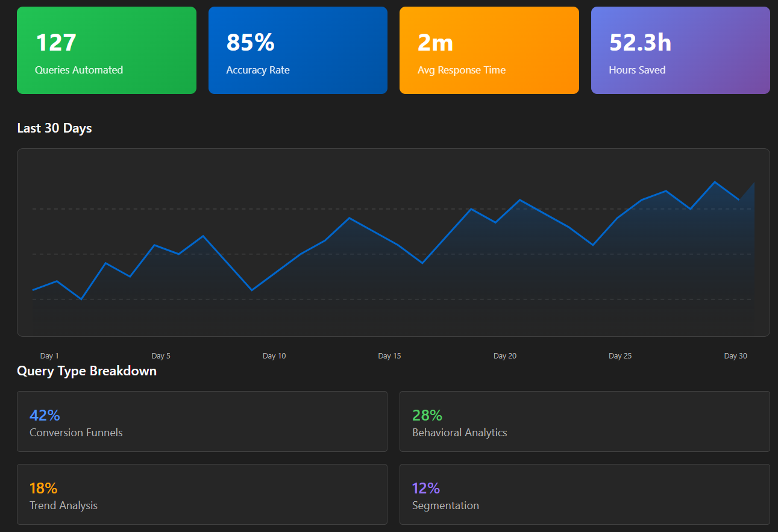Click the Query Type Breakdown heading
The image size is (778, 532).
click(87, 371)
